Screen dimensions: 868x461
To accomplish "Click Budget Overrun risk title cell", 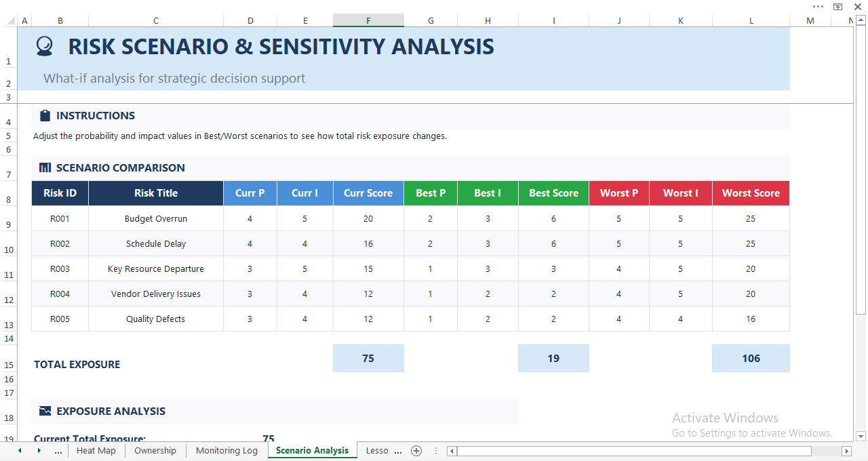I will 156,219.
